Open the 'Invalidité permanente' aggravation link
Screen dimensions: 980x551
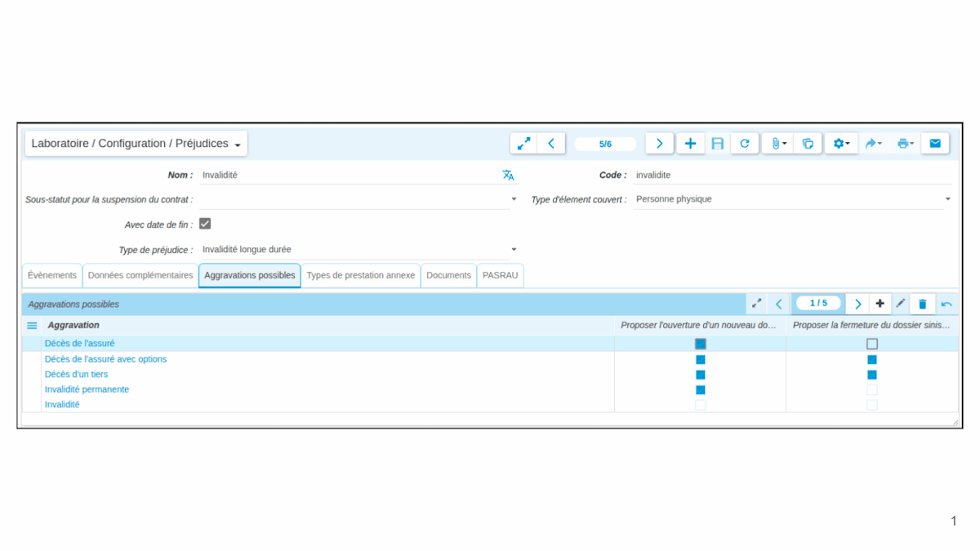(x=87, y=389)
